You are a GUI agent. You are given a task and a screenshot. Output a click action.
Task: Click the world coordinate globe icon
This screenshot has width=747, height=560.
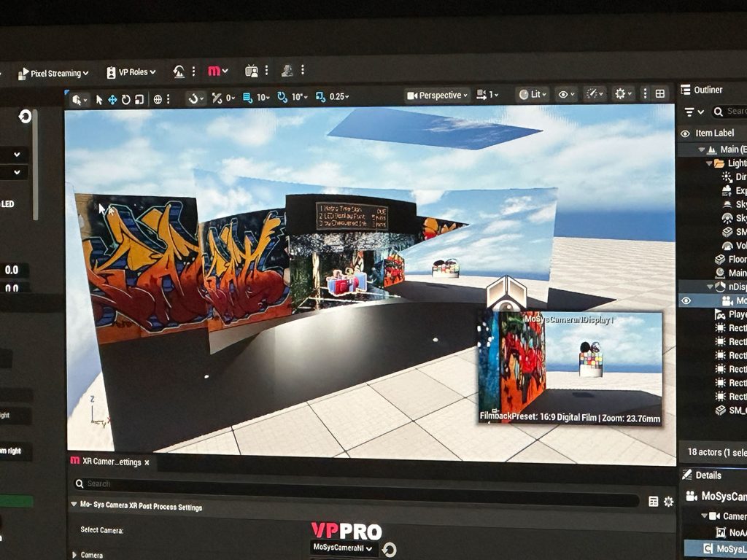pos(158,99)
